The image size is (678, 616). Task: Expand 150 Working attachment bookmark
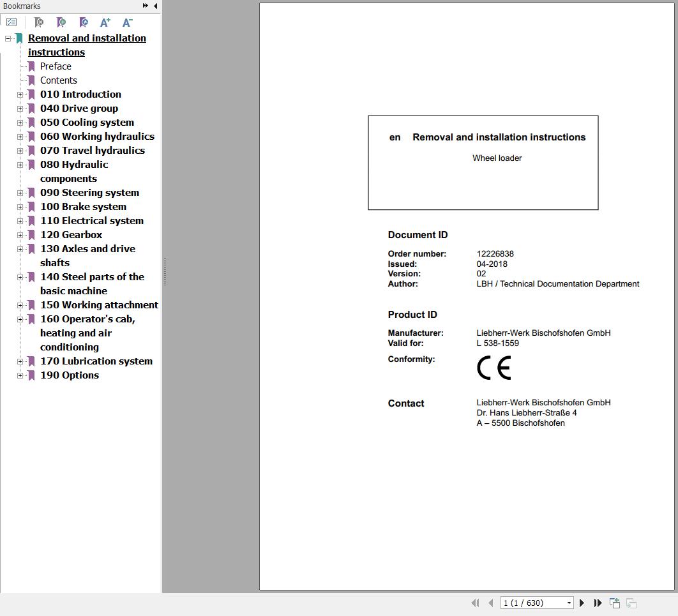point(20,305)
